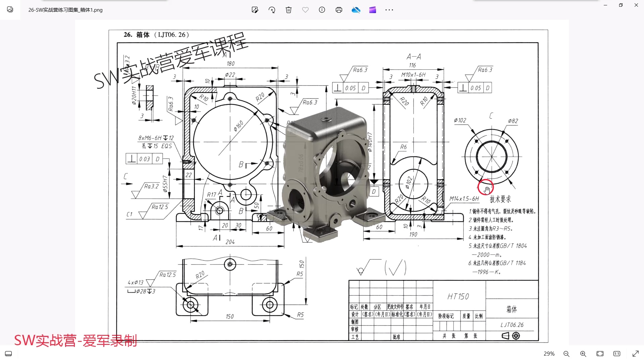Toggle fit to window view
This screenshot has height=362, width=644.
pyautogui.click(x=600, y=354)
